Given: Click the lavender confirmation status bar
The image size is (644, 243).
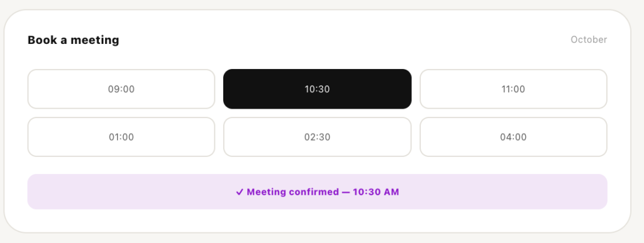Looking at the screenshot, I should click(317, 192).
